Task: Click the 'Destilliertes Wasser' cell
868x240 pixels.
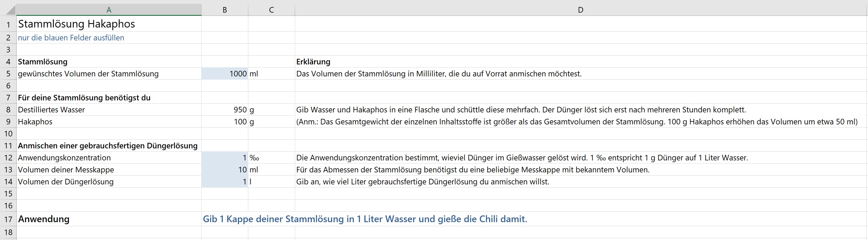Action: coord(109,109)
